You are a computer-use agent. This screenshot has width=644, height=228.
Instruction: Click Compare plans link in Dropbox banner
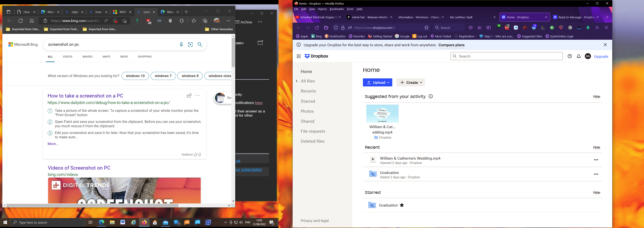pos(451,45)
